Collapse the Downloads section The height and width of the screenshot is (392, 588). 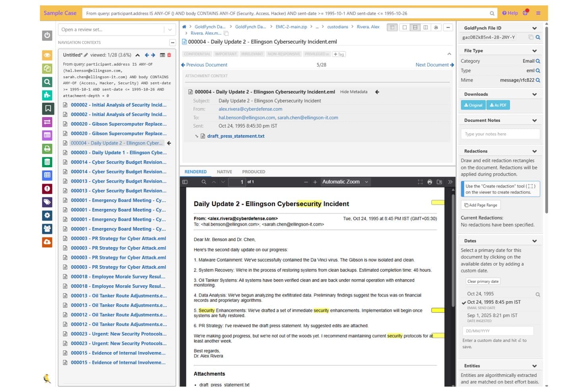pyautogui.click(x=534, y=95)
